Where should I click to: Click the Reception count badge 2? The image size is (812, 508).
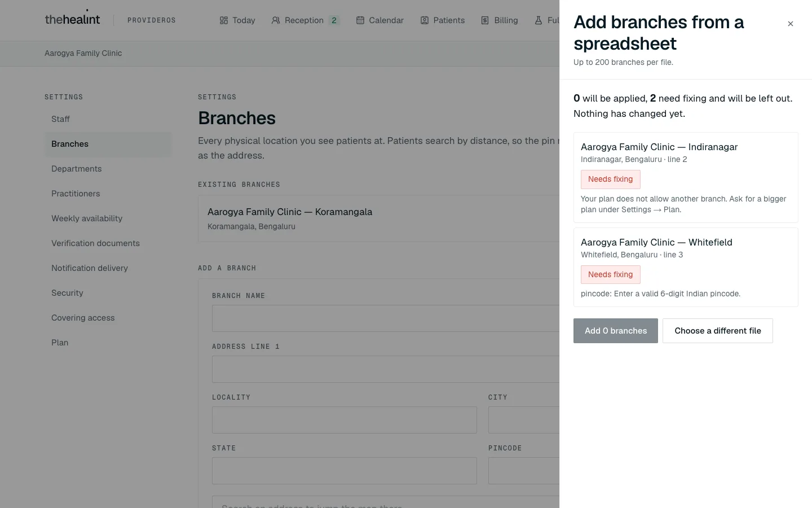pos(334,20)
